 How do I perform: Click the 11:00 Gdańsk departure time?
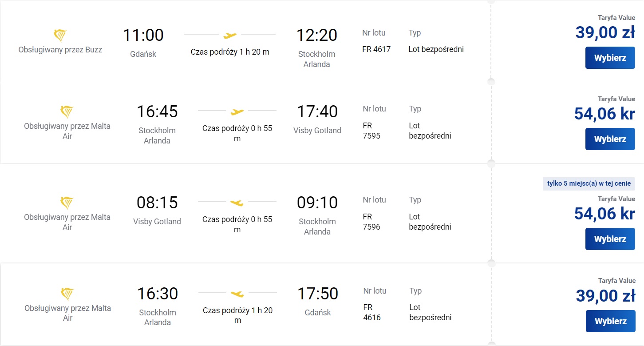click(143, 35)
